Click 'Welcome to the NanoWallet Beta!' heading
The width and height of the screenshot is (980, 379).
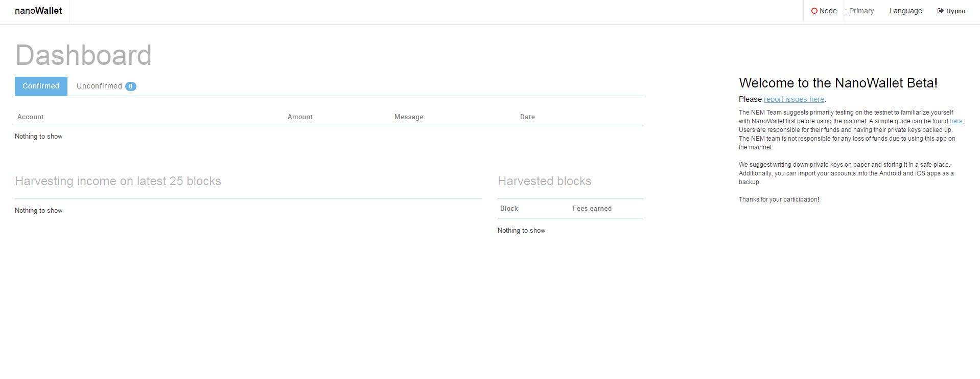838,83
